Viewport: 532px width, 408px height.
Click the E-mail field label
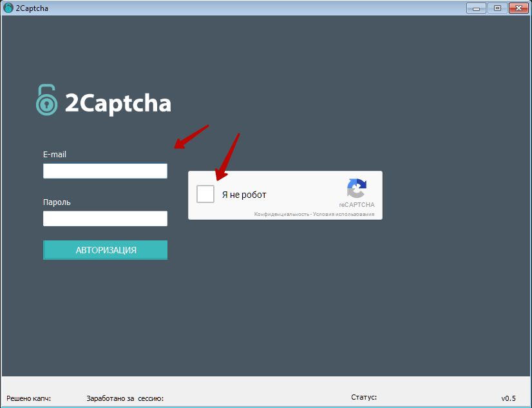pos(55,154)
